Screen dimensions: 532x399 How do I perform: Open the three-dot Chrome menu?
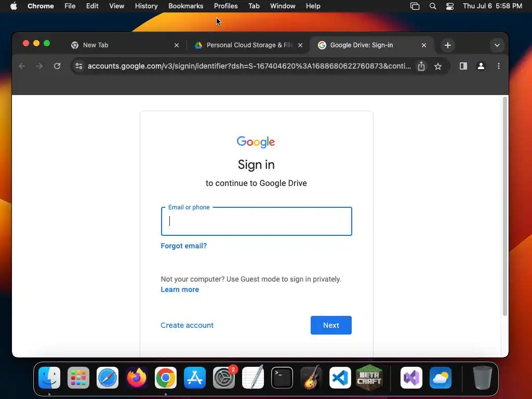[498, 66]
